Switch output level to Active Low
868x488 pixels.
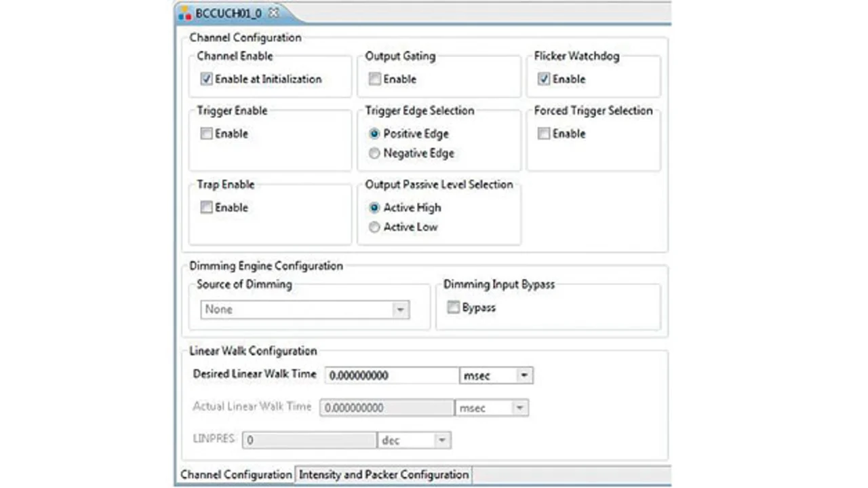pos(374,227)
